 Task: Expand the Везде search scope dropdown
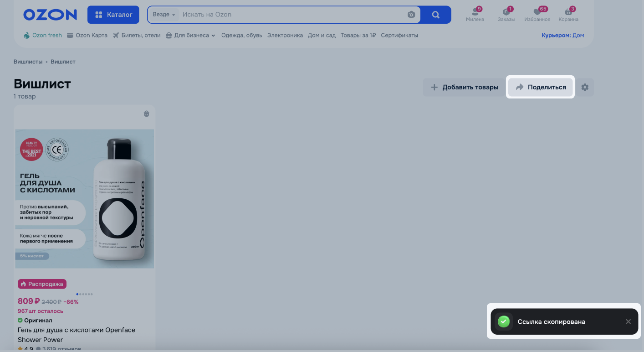click(164, 15)
